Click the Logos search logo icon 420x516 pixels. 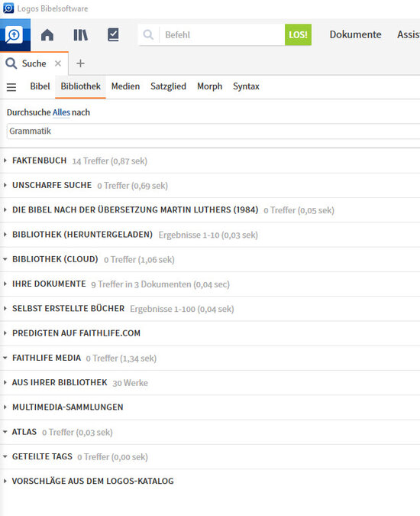tap(15, 35)
